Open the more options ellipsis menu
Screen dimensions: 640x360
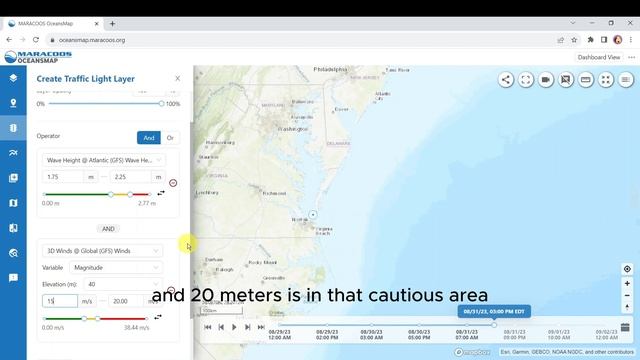click(631, 57)
